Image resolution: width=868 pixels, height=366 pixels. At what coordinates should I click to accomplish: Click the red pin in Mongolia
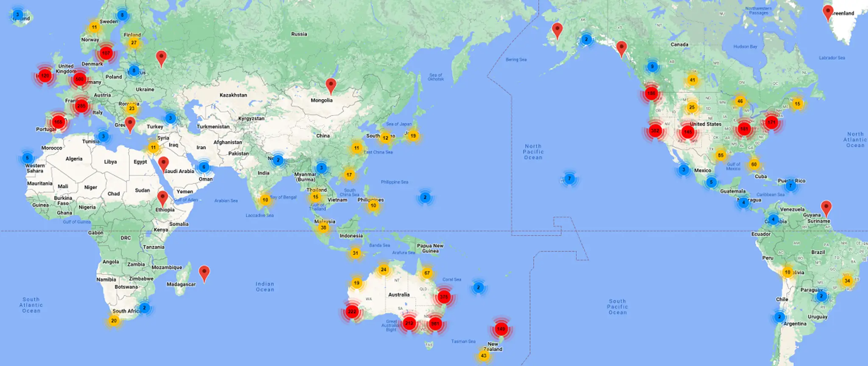pos(331,85)
